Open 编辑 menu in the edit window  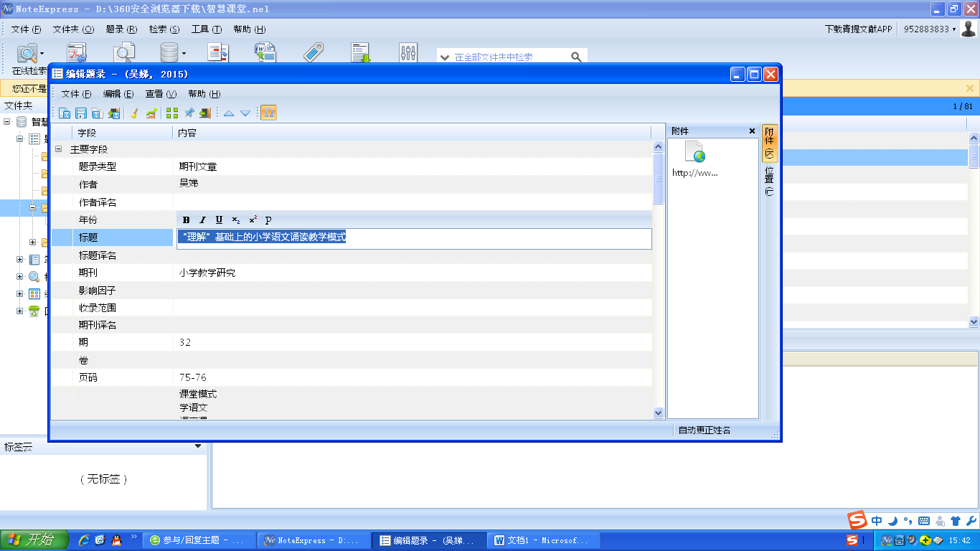click(118, 94)
